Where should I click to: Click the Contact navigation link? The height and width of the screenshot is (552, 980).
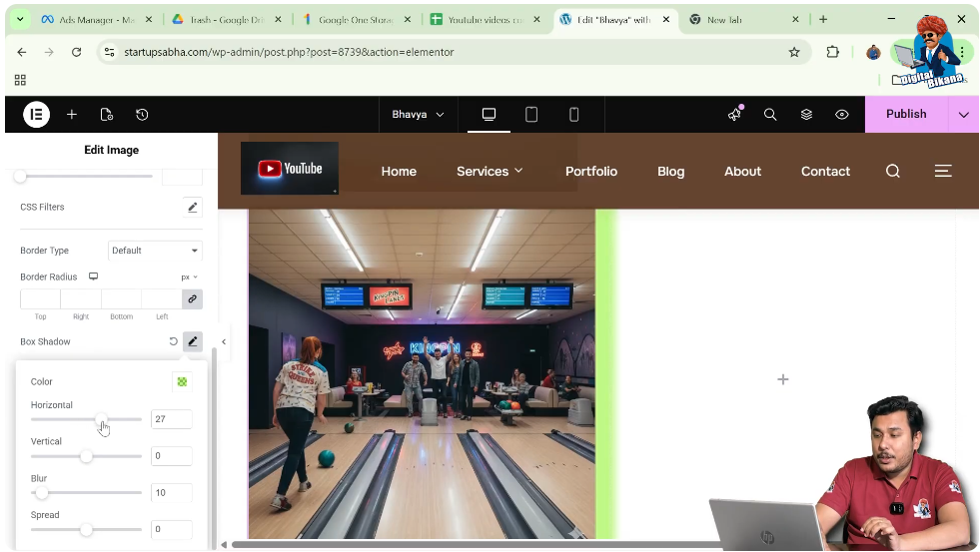(x=825, y=172)
